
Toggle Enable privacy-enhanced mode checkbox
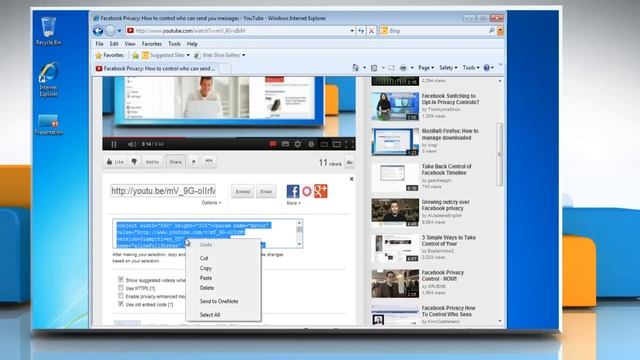tap(121, 296)
